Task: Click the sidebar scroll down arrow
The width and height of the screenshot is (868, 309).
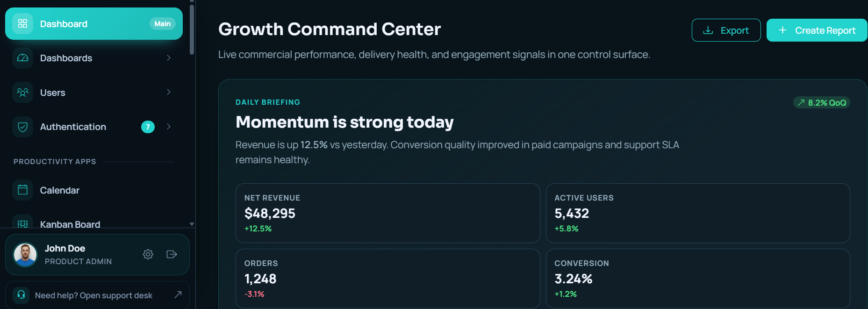Action: click(192, 224)
